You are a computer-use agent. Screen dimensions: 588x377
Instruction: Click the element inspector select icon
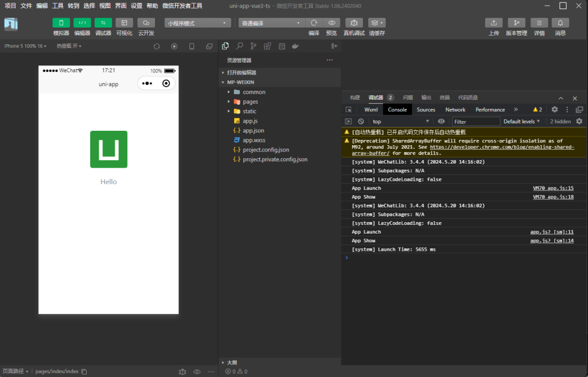click(349, 110)
